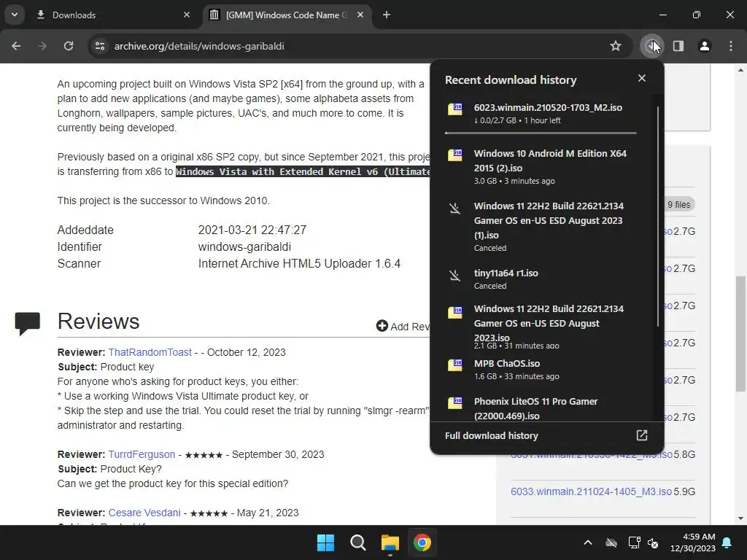Click the muted volume tray icon
Image resolution: width=747 pixels, height=560 pixels.
click(653, 542)
